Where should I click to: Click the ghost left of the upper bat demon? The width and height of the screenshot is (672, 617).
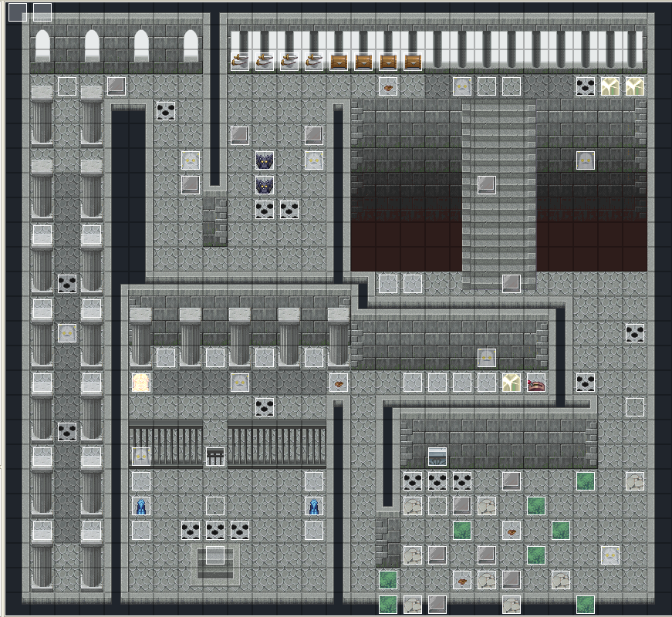click(191, 160)
